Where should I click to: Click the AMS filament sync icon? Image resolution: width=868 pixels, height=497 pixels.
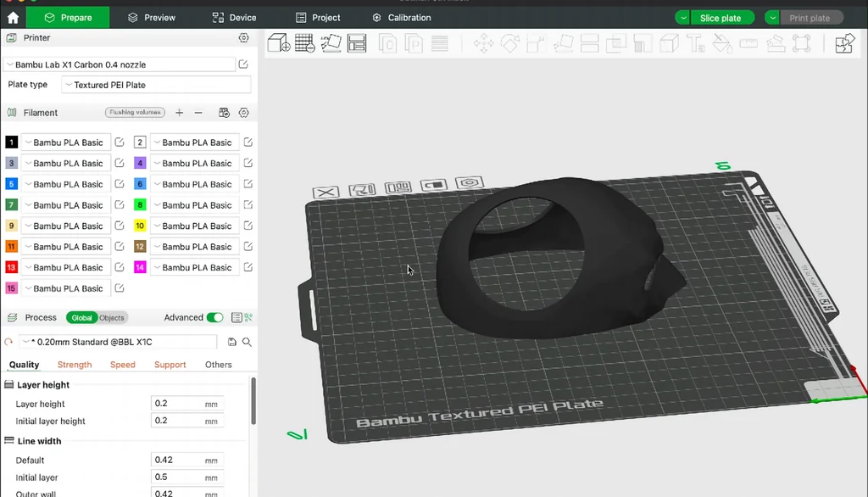click(224, 113)
